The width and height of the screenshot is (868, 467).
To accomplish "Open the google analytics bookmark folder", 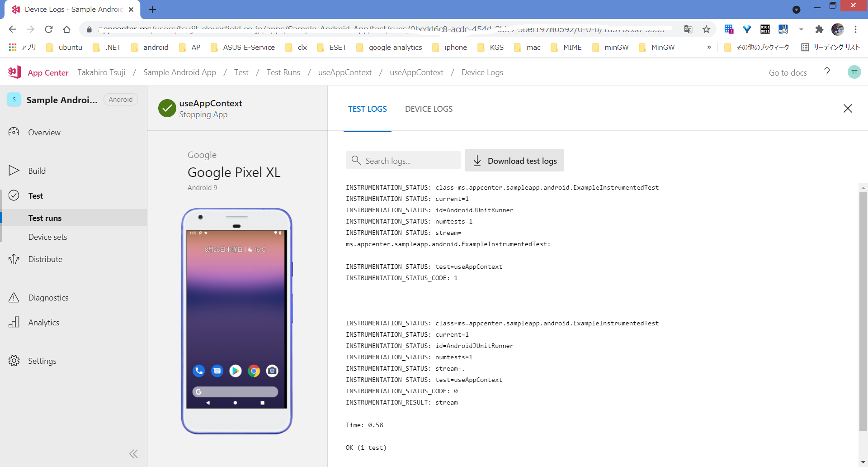I will click(x=389, y=47).
